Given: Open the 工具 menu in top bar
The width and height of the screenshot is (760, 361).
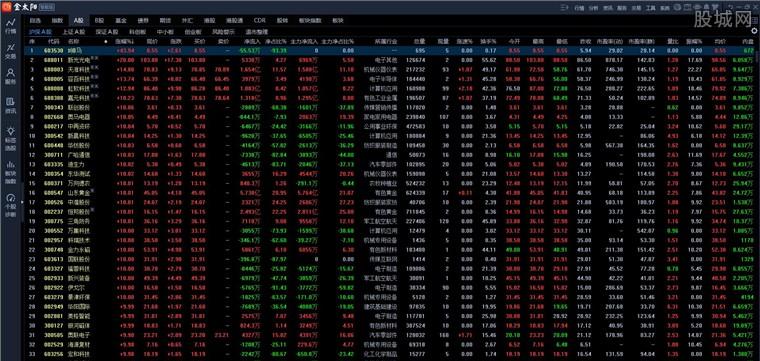Looking at the screenshot, I should point(650,8).
